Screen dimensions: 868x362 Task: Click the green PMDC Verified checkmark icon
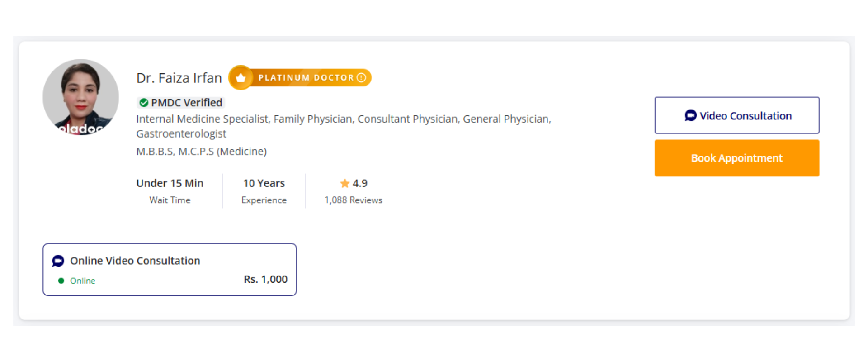[x=144, y=103]
